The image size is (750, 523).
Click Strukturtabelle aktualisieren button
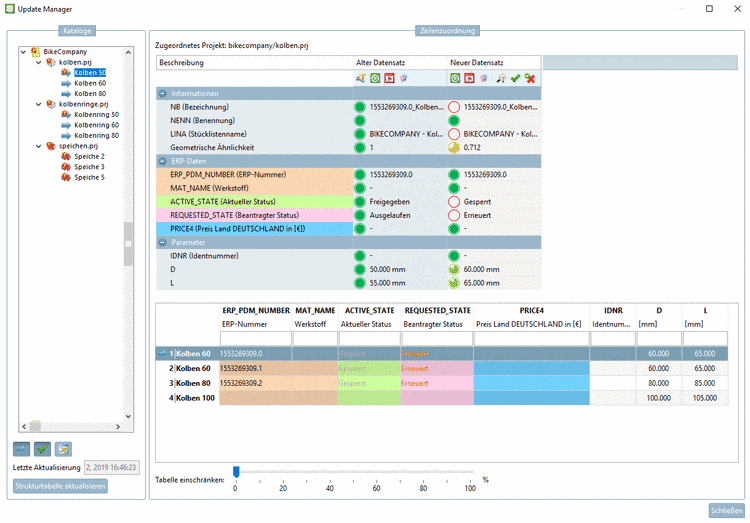click(60, 486)
